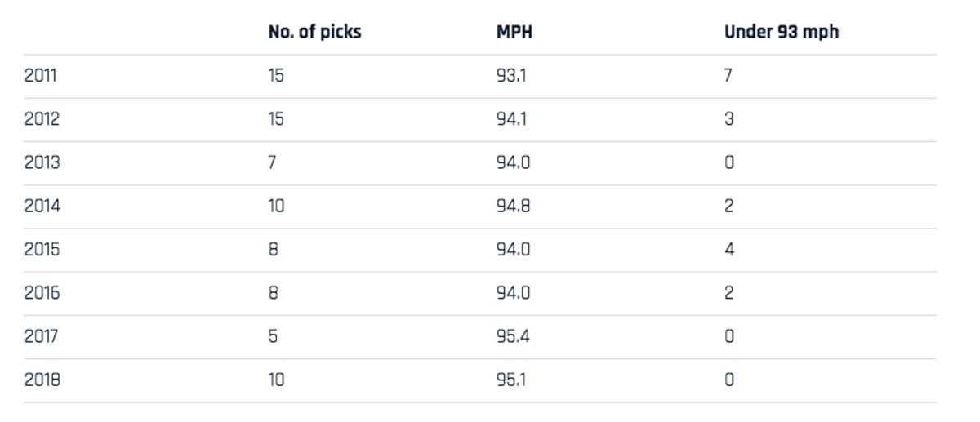This screenshot has width=980, height=422.
Task: Select the 2013 year cell
Action: pos(42,162)
